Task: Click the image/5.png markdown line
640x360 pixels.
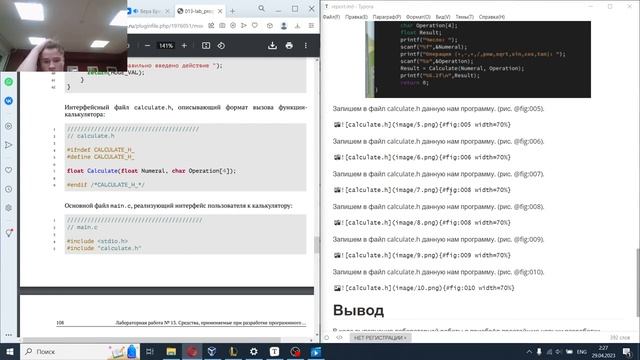Action: point(422,124)
